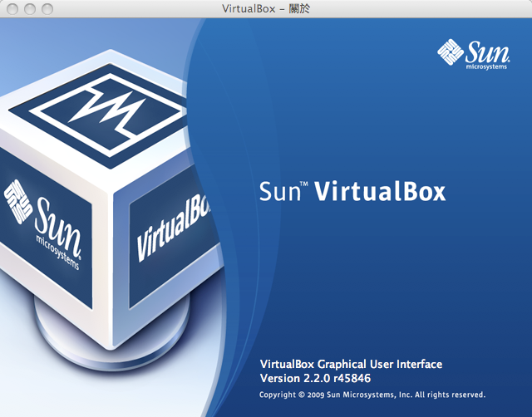This screenshot has width=532, height=417.
Task: Click the zoom window button
Action: click(47, 9)
